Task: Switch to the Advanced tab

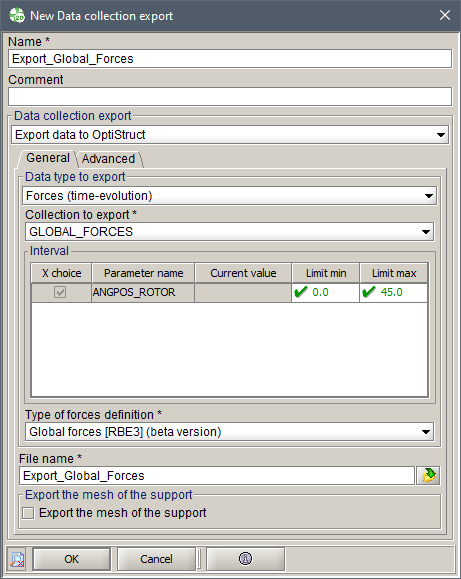Action: pos(109,159)
